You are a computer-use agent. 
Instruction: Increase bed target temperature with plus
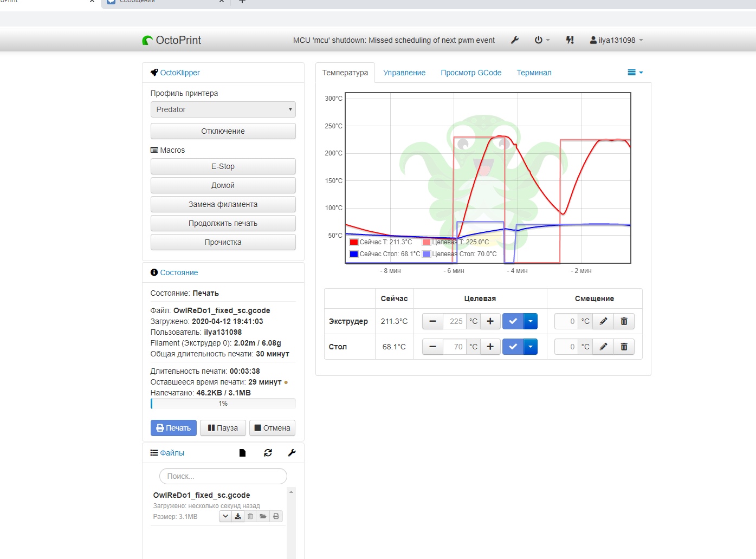tap(490, 347)
